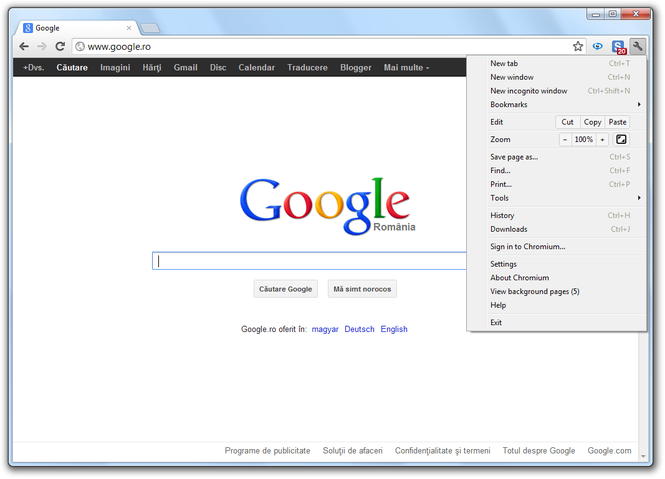Reload the page with refresh icon
The width and height of the screenshot is (665, 479).
coord(60,46)
